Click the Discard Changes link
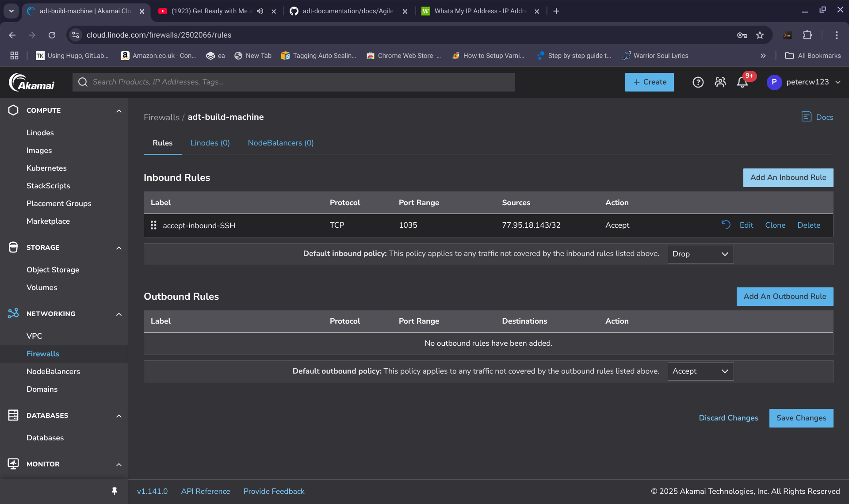 tap(728, 418)
